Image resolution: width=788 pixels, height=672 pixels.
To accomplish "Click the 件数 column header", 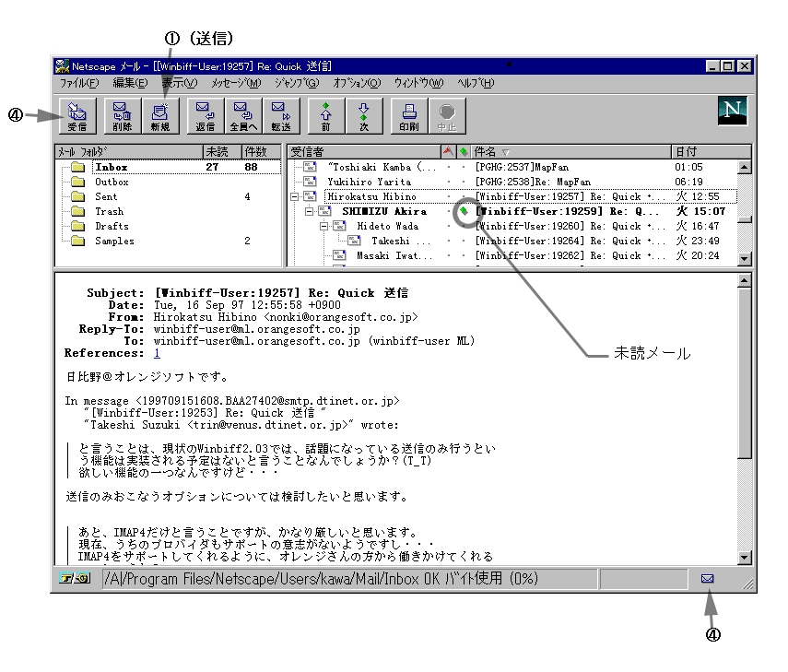I will pyautogui.click(x=261, y=151).
